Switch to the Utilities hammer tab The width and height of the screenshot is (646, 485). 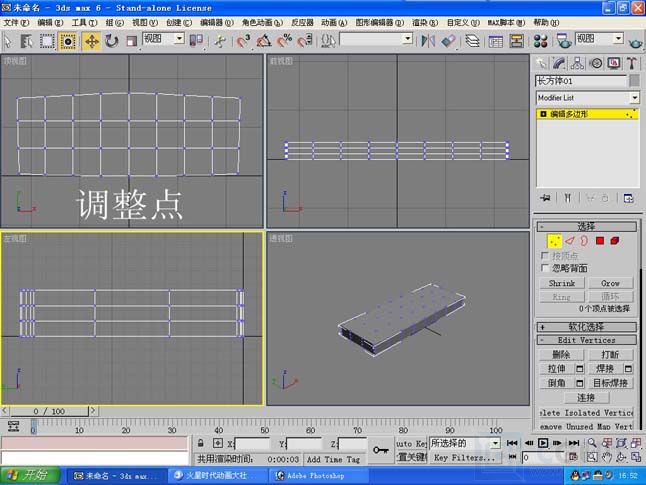632,63
